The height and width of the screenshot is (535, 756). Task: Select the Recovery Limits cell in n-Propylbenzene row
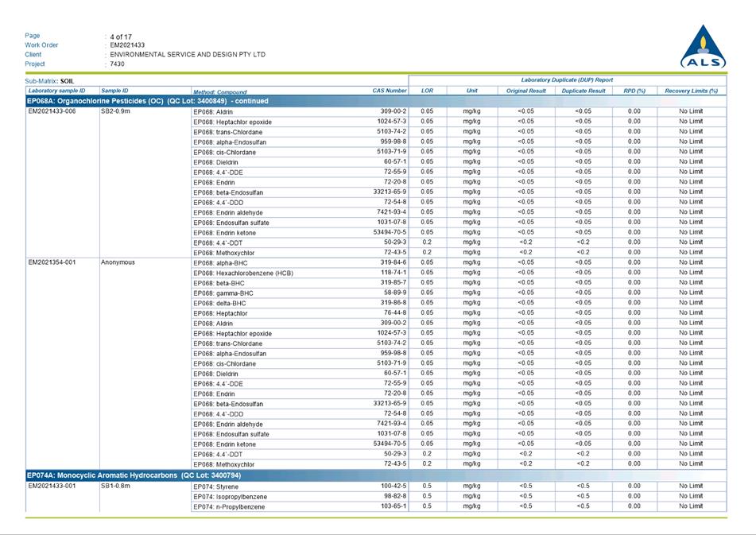point(691,506)
